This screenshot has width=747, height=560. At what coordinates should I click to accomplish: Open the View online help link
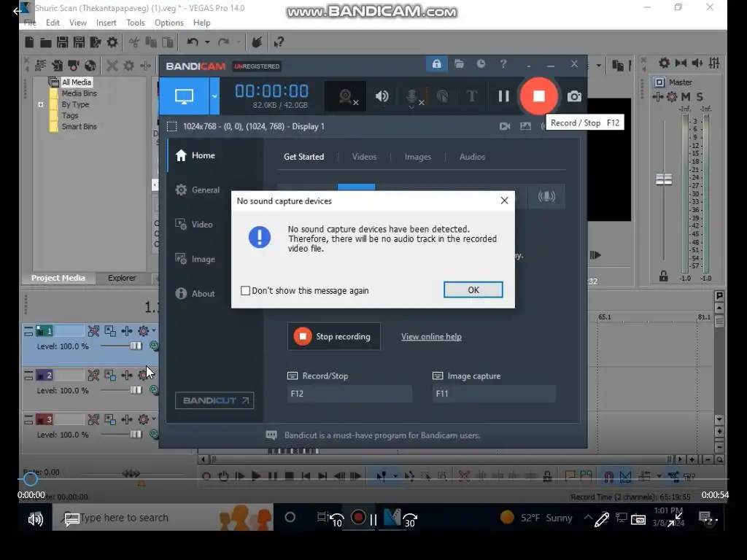(x=431, y=337)
